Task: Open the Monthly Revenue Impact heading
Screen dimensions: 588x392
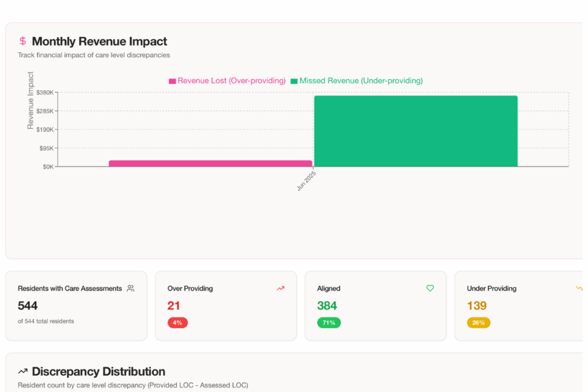Action: tap(99, 41)
